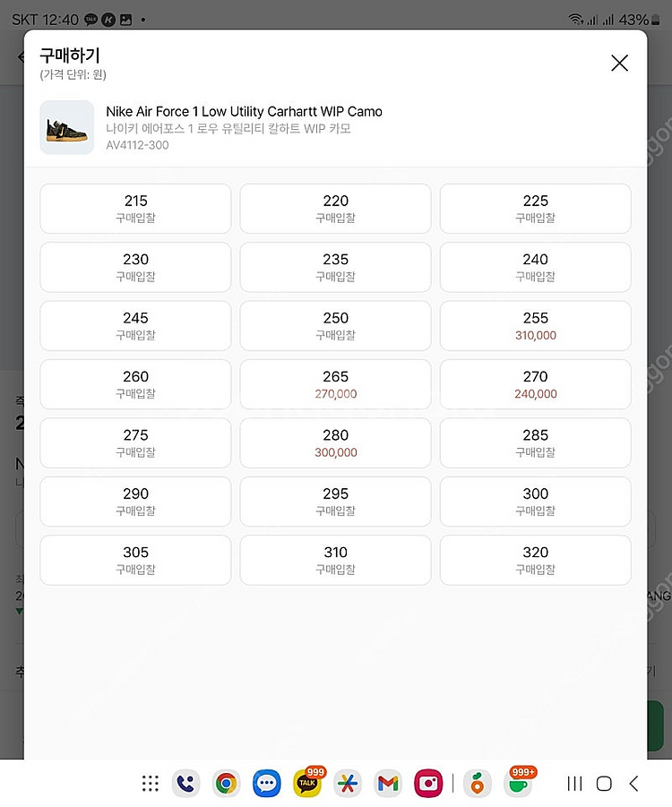Choose size 270 priced 240,000
Image resolution: width=672 pixels, height=807 pixels.
point(536,384)
